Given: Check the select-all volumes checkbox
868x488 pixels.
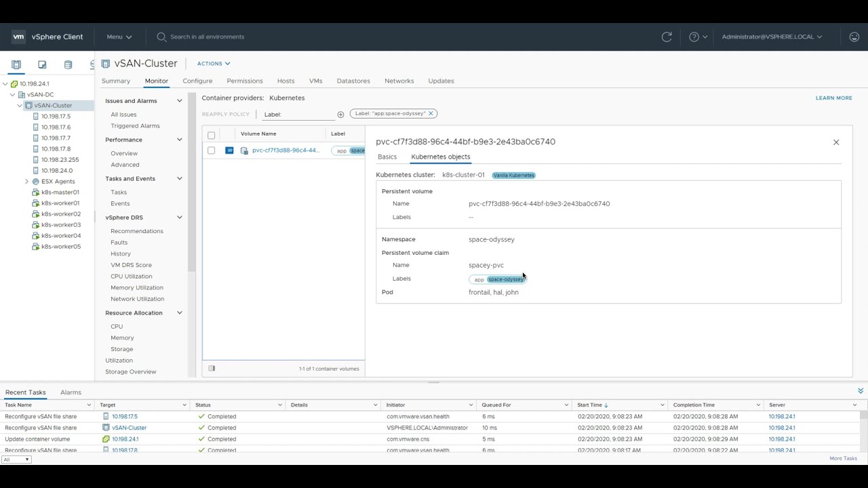Looking at the screenshot, I should 212,135.
